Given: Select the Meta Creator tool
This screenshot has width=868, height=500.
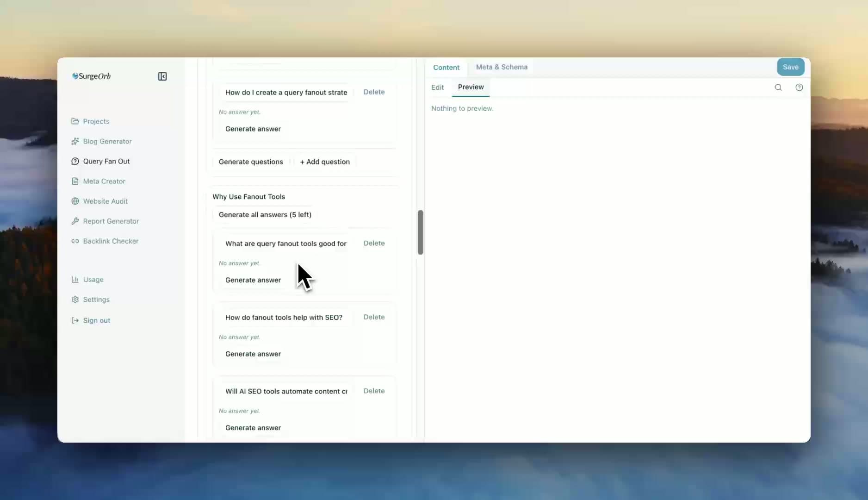Looking at the screenshot, I should pos(104,181).
